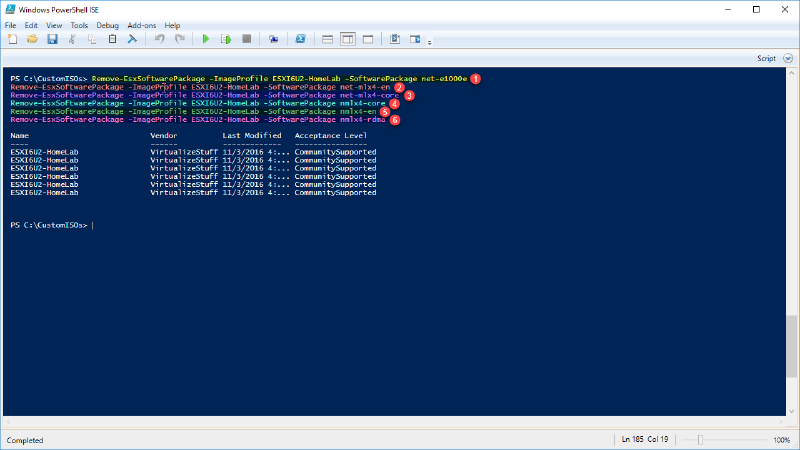
Task: Open the File menu
Action: coord(10,25)
